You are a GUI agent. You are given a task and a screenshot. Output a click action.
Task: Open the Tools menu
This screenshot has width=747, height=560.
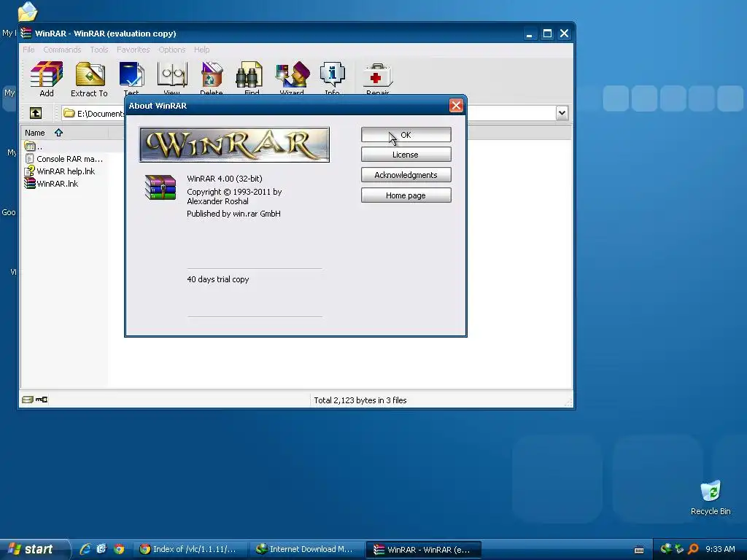click(x=99, y=50)
